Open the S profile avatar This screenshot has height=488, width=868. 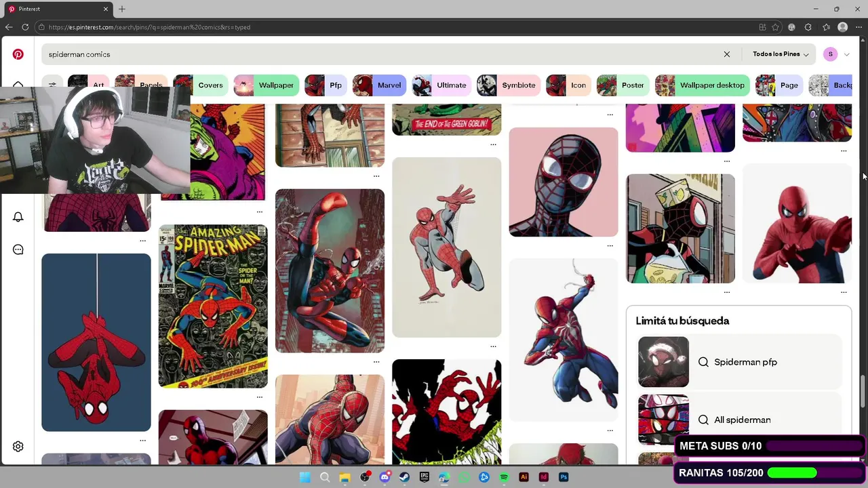831,54
